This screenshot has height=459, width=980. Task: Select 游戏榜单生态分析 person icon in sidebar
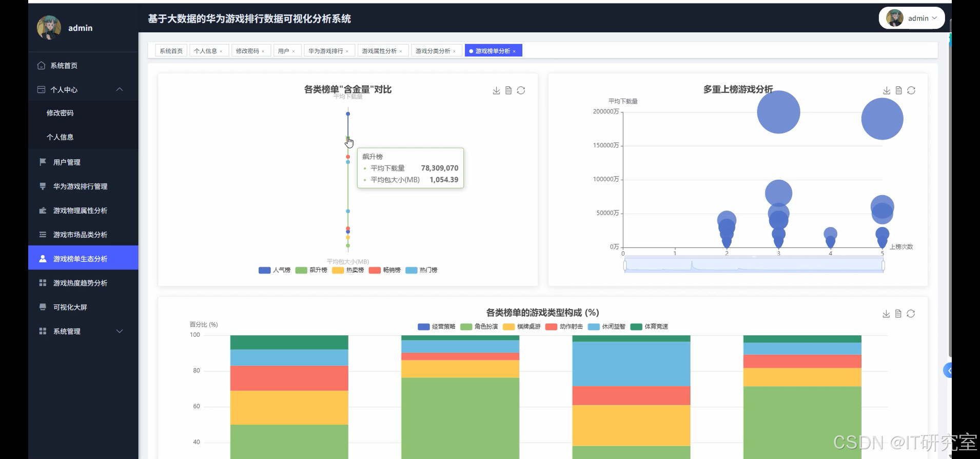(x=43, y=259)
